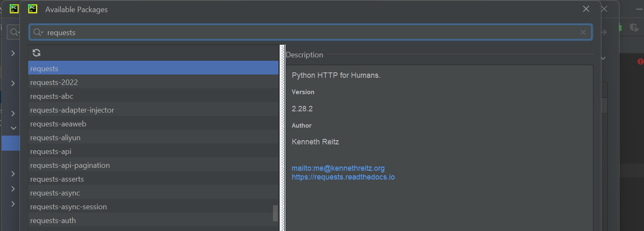Click the version number 2.28.2
This screenshot has width=644, height=231.
(x=302, y=109)
